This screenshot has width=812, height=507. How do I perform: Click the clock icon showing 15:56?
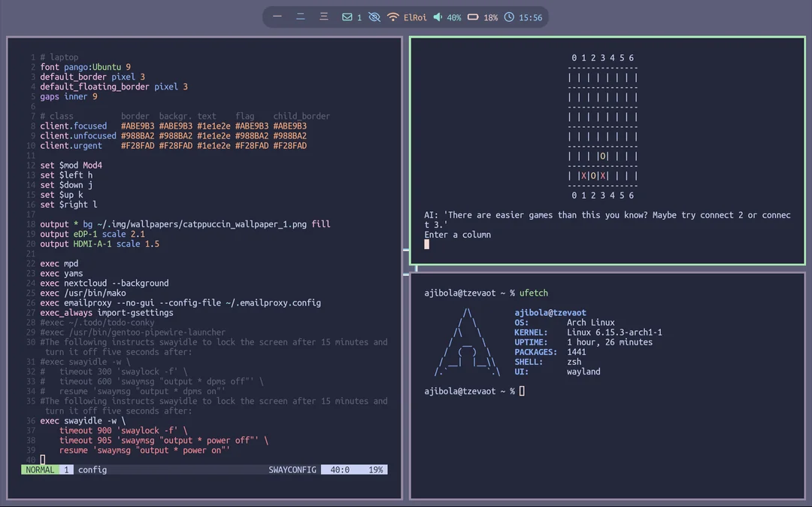(x=509, y=17)
